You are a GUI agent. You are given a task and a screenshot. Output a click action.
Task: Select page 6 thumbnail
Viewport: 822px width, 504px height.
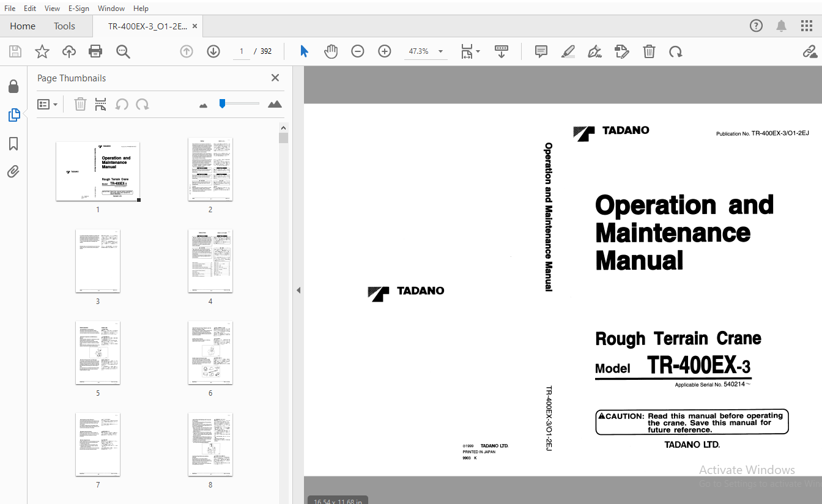[x=210, y=352]
